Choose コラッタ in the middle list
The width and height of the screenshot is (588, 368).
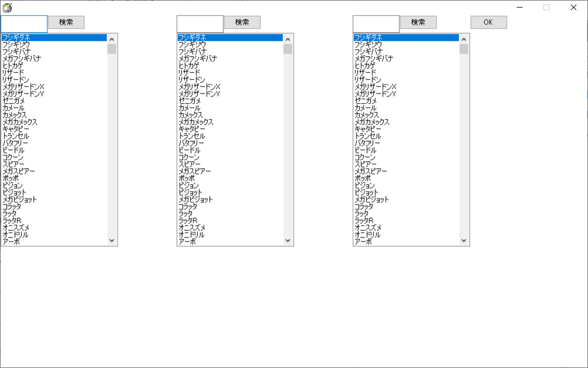pyautogui.click(x=230, y=207)
